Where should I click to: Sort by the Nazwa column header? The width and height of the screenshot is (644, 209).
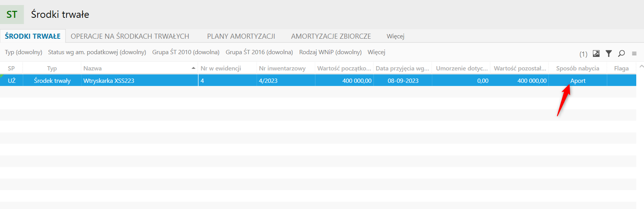(140, 68)
